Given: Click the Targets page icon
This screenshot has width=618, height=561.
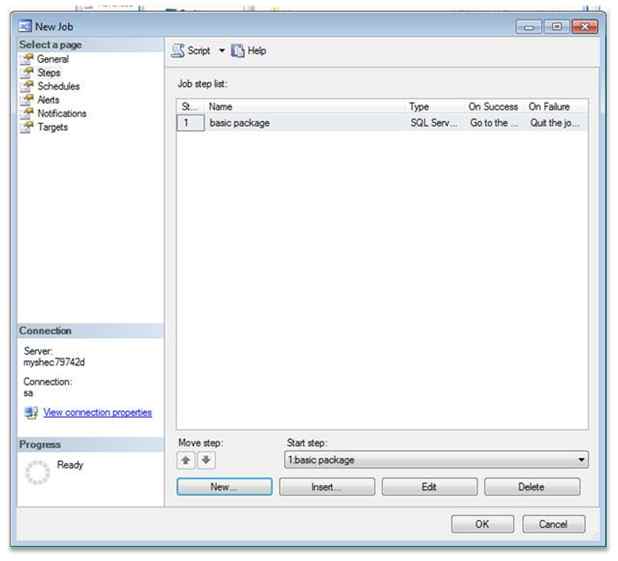Looking at the screenshot, I should [27, 127].
